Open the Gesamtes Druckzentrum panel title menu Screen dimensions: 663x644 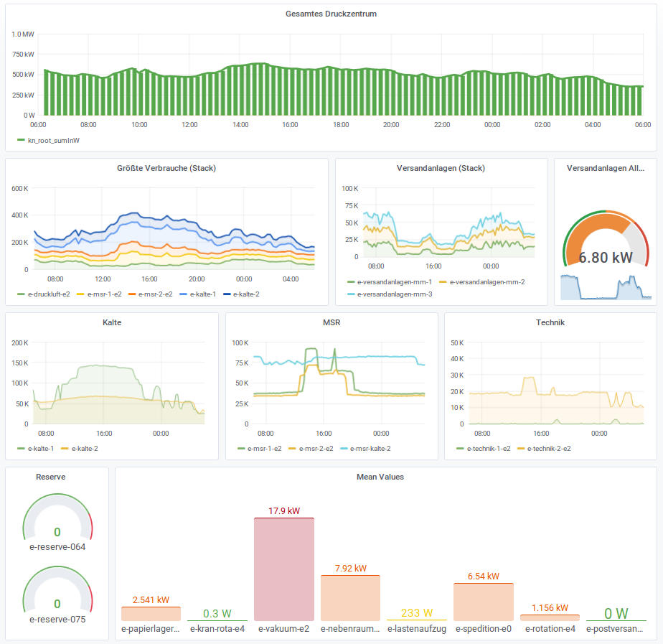pos(331,14)
